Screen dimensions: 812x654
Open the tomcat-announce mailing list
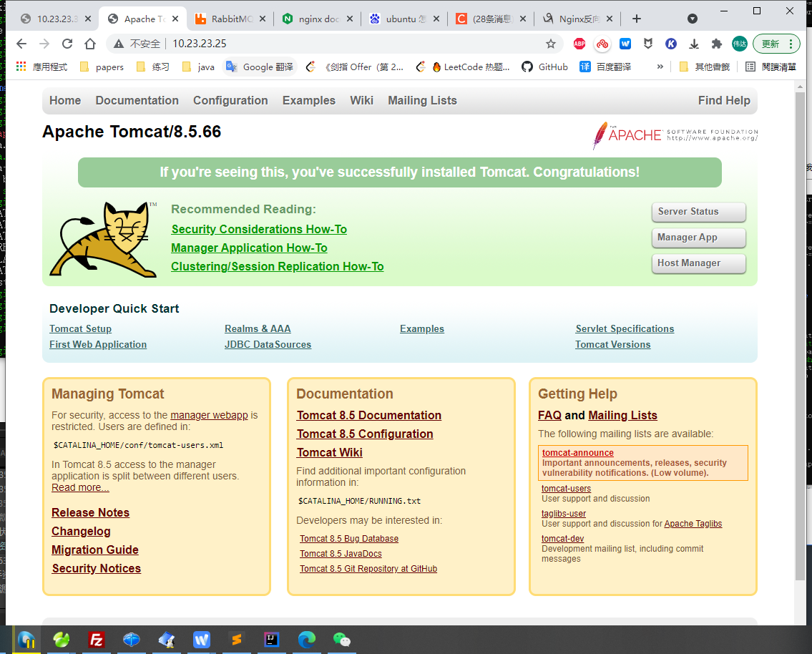(x=577, y=452)
